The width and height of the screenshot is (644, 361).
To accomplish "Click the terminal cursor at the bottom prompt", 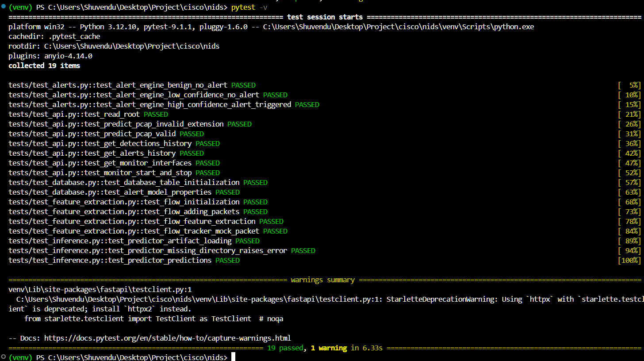I will [x=233, y=357].
